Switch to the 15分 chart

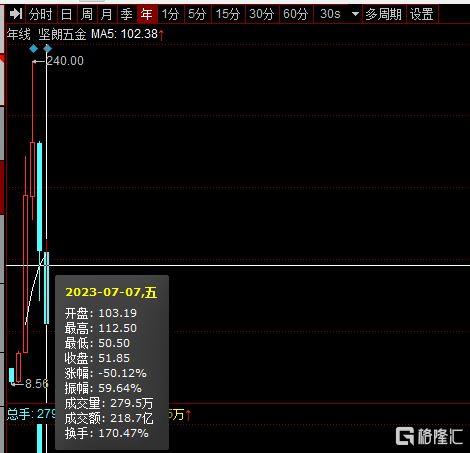pos(228,14)
